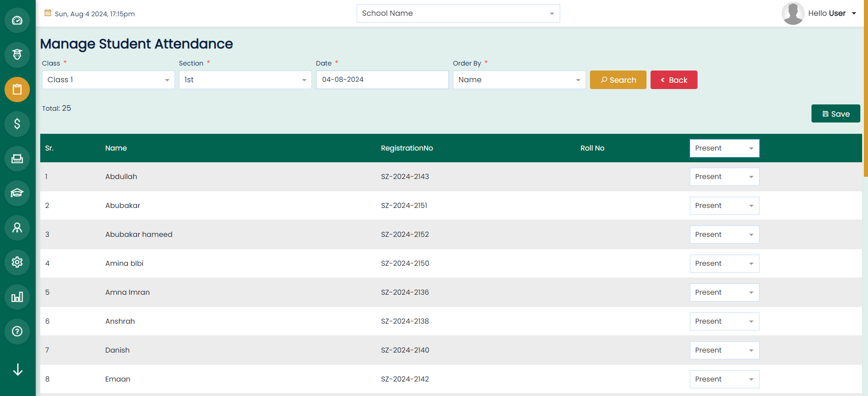Click the name Abdullah
868x396 pixels.
coord(121,177)
